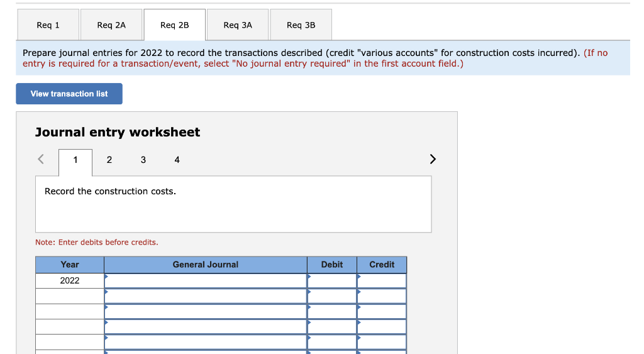Click Credit field in fifth row

coord(382,342)
